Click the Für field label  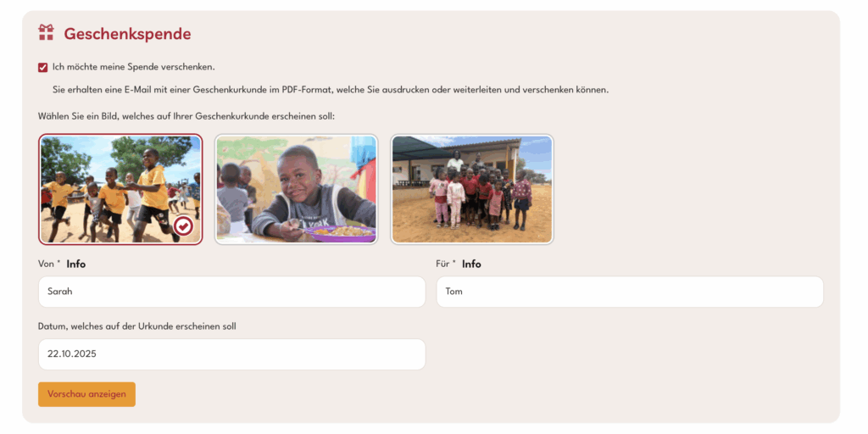click(x=442, y=264)
